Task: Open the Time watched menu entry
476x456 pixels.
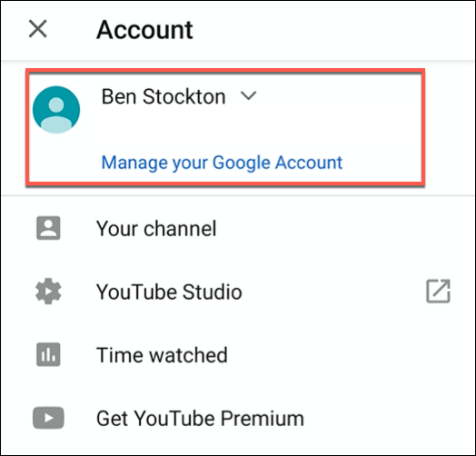Action: 238,354
